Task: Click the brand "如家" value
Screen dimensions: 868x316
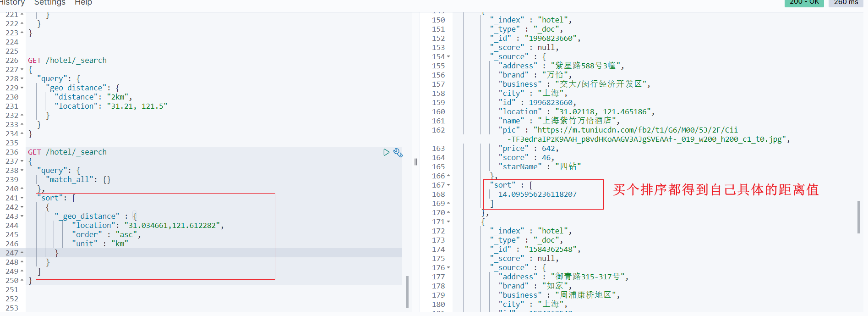Action: (x=555, y=286)
